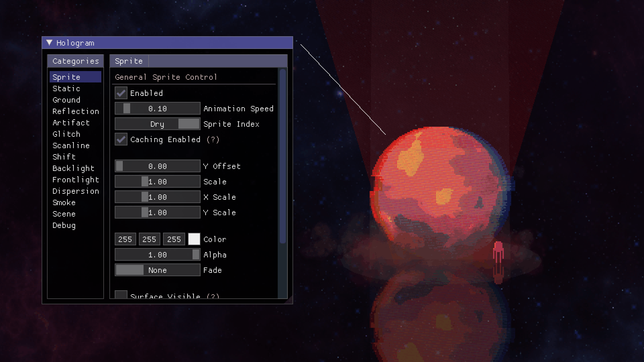Select the Debug category

[64, 225]
